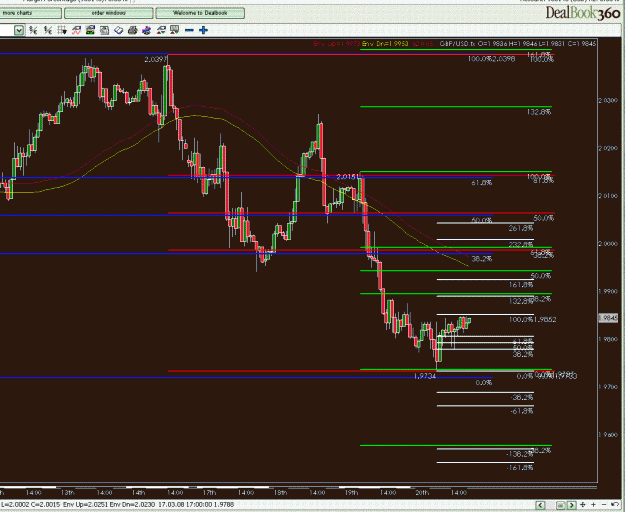Click the 100.0% 1.9852 Fibonacci label
This screenshot has width=625, height=512.
(533, 320)
